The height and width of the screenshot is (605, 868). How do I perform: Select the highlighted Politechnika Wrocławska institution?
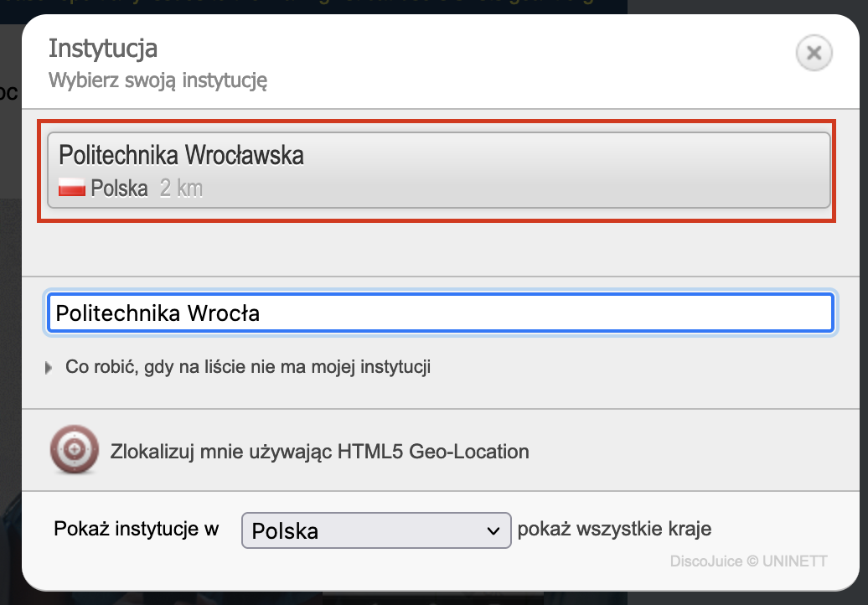(x=437, y=170)
